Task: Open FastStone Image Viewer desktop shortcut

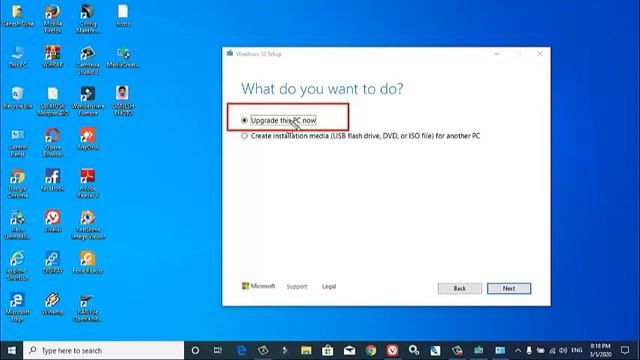Action: click(x=88, y=224)
